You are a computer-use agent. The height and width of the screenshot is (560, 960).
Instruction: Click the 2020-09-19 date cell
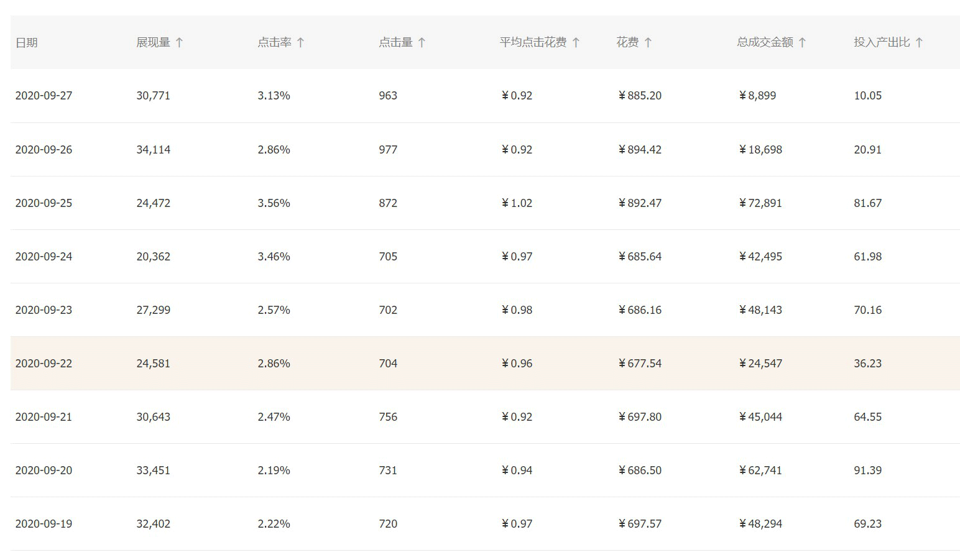[44, 524]
